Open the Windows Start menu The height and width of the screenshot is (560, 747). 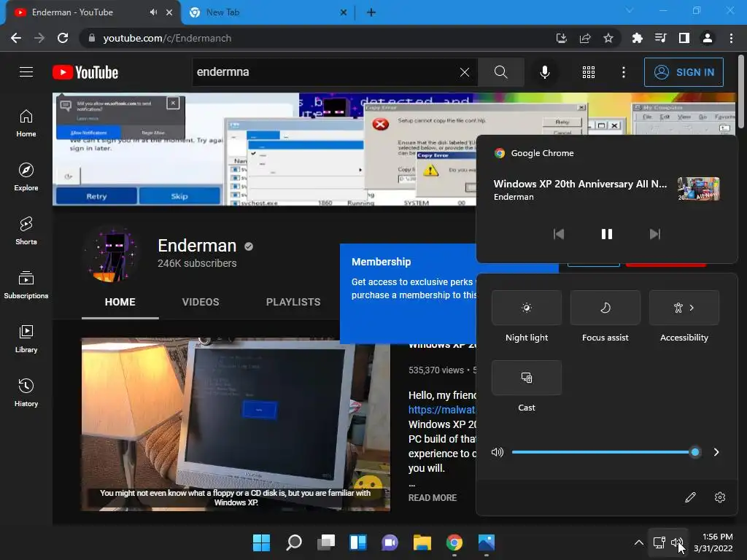(261, 542)
